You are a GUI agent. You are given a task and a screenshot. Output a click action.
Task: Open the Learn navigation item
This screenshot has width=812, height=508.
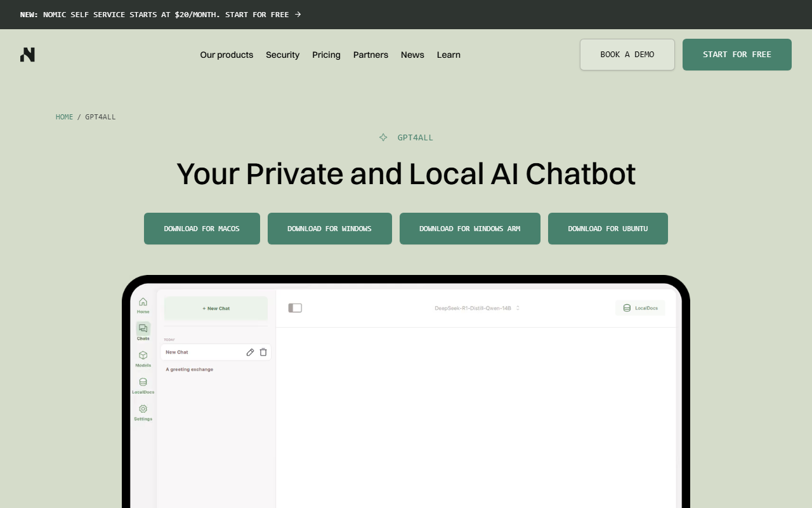449,55
